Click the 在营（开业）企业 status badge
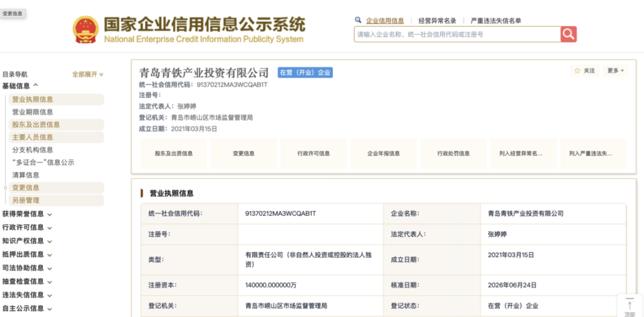Image resolution: width=644 pixels, height=317 pixels. pos(305,72)
